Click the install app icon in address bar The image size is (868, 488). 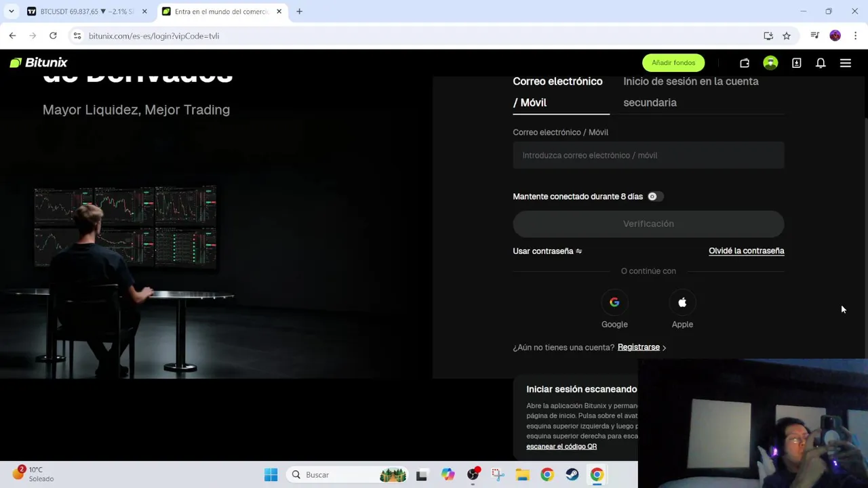tap(768, 36)
